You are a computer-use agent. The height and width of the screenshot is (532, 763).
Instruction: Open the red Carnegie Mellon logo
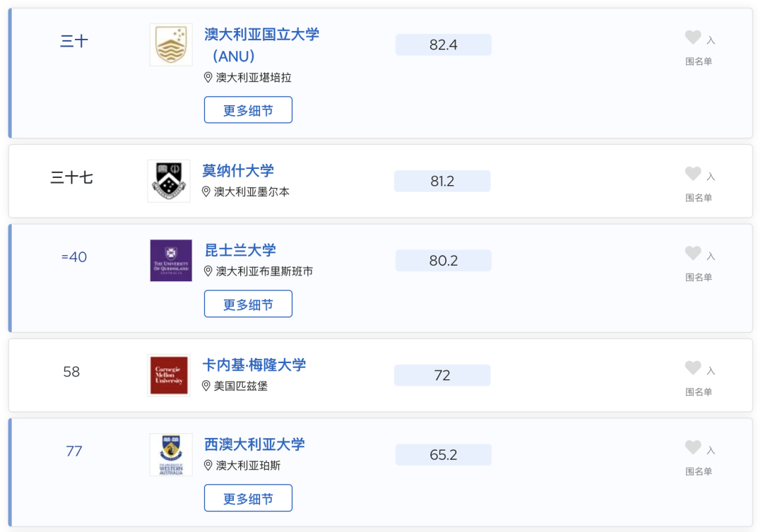[x=169, y=375]
